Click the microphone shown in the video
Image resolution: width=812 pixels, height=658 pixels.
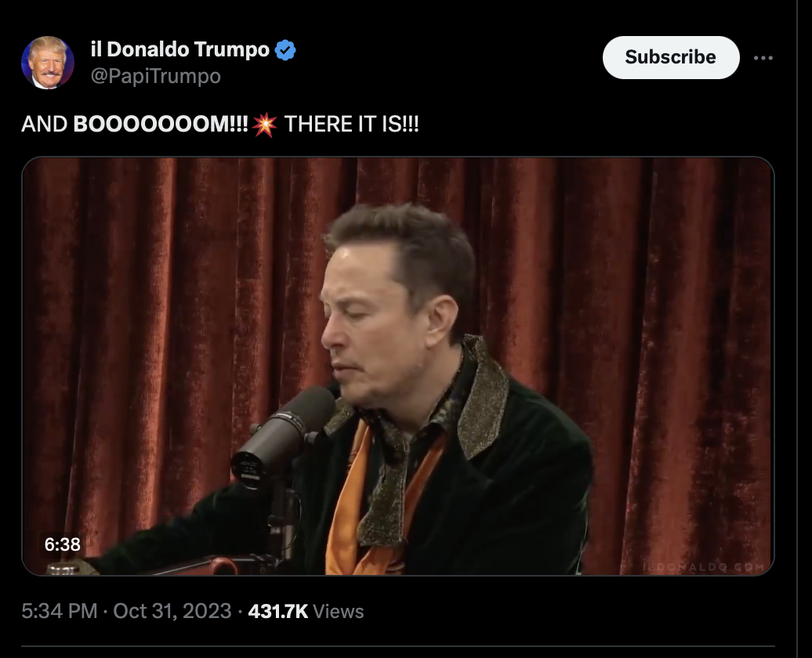pos(283,435)
